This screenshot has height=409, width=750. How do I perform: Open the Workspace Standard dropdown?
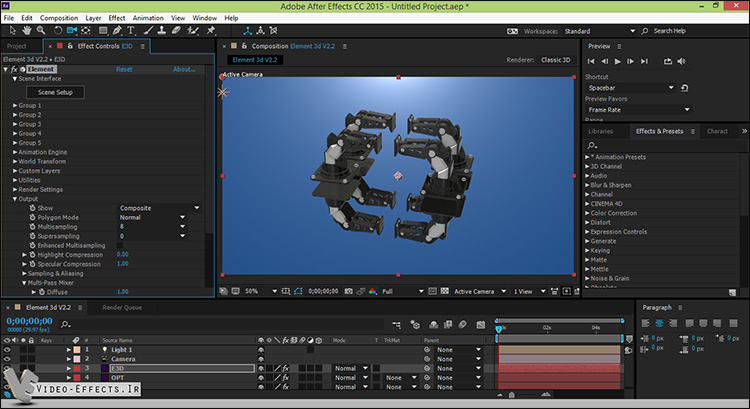click(x=600, y=31)
